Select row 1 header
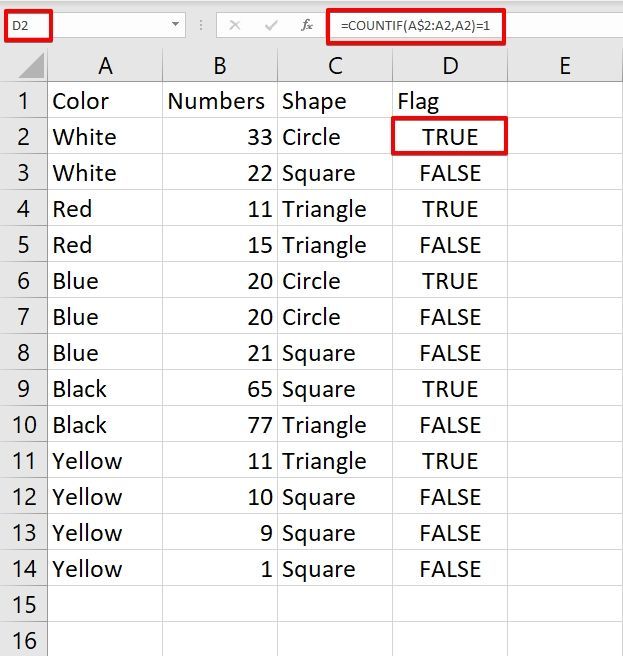 (x=23, y=101)
